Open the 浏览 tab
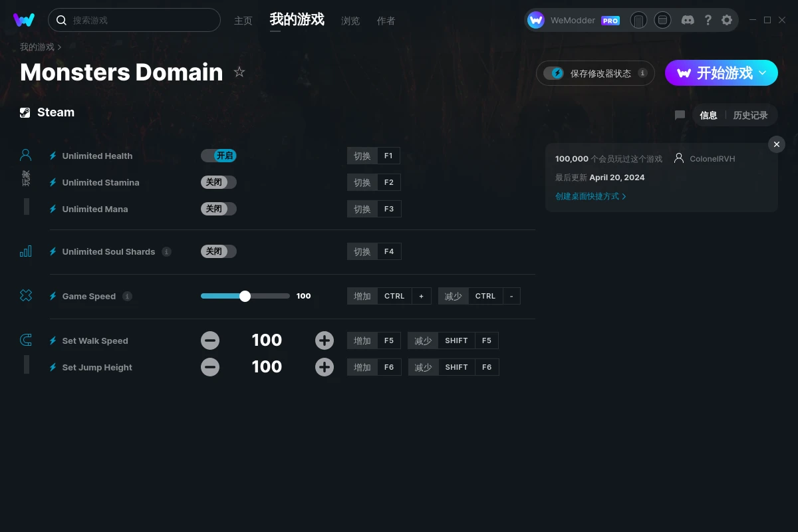 coord(350,21)
